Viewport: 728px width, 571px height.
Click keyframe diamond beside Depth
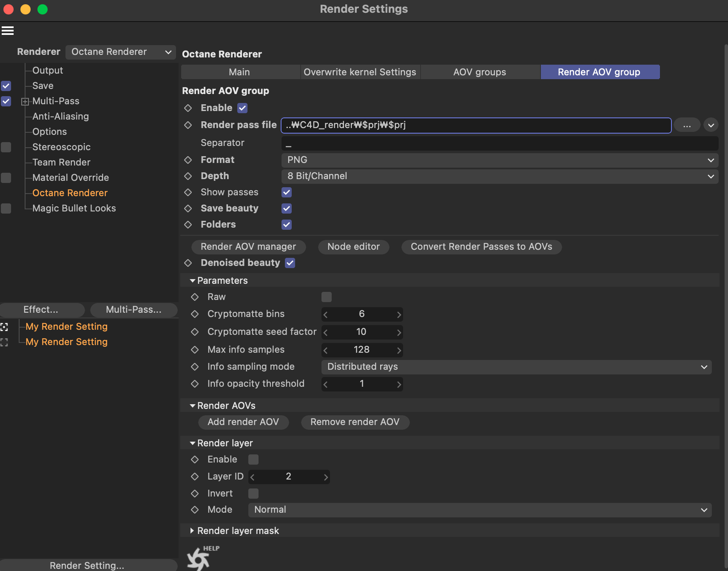(188, 176)
